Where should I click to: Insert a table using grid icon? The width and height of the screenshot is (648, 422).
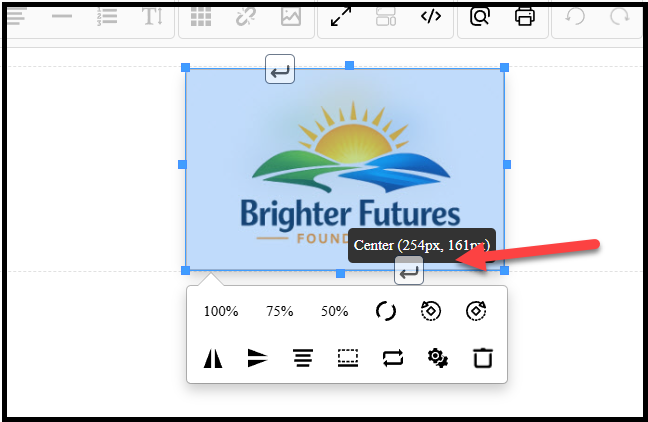coord(201,17)
